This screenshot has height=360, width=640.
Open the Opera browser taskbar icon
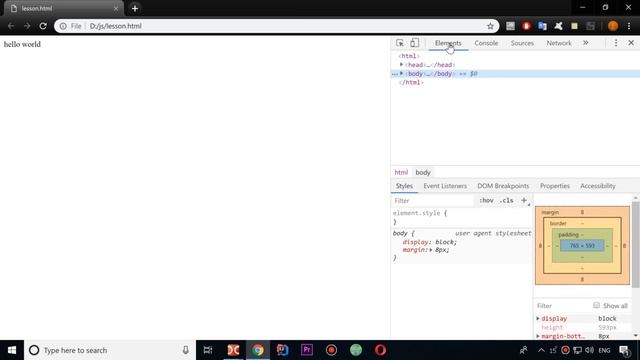(380, 350)
